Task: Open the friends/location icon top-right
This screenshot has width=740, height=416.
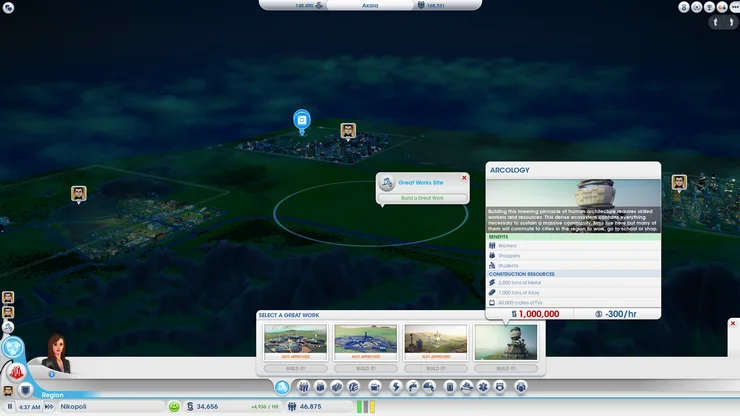Action: pyautogui.click(x=722, y=7)
